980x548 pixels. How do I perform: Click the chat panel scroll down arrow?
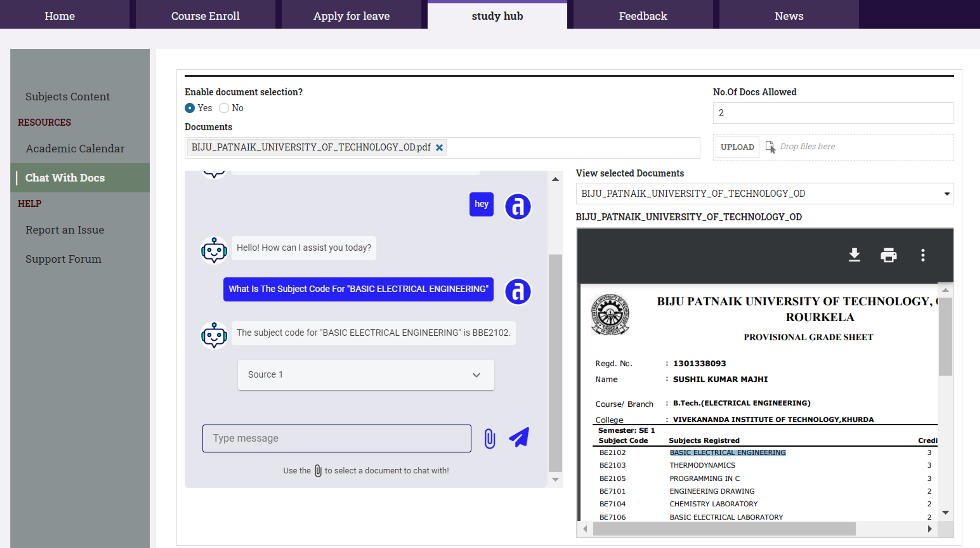pos(555,480)
